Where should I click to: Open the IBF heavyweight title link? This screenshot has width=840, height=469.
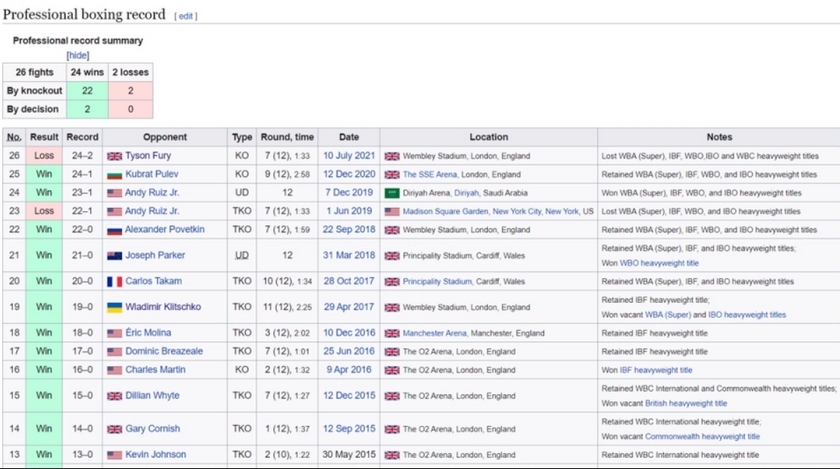(656, 370)
